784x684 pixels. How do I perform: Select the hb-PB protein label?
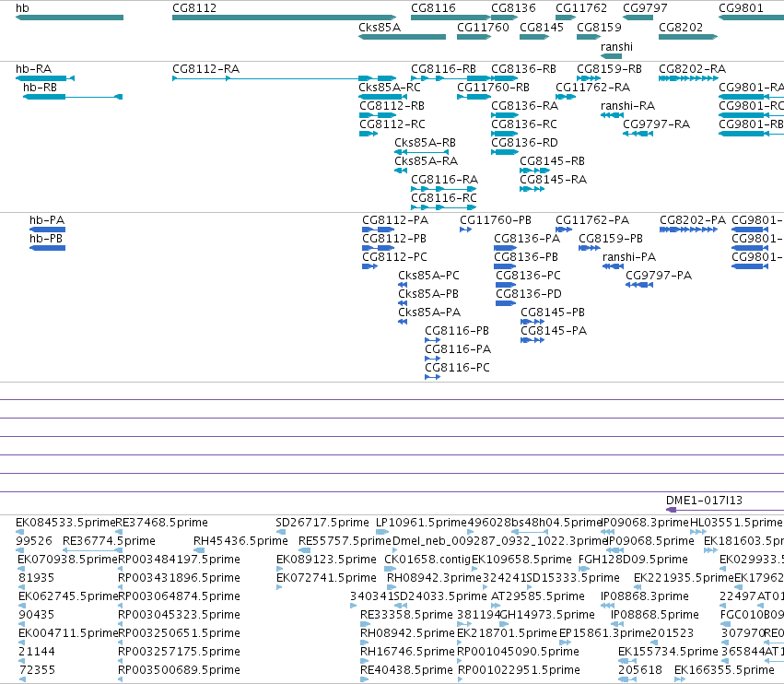[x=46, y=239]
